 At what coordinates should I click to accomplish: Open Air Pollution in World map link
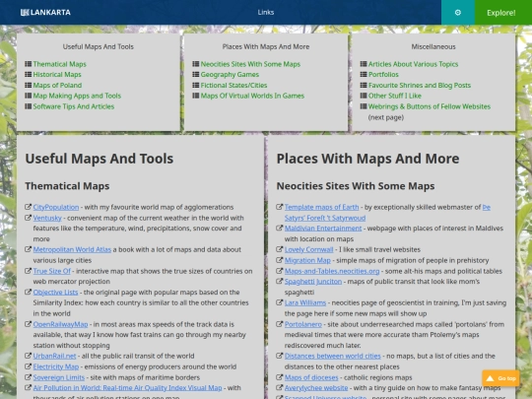click(127, 388)
